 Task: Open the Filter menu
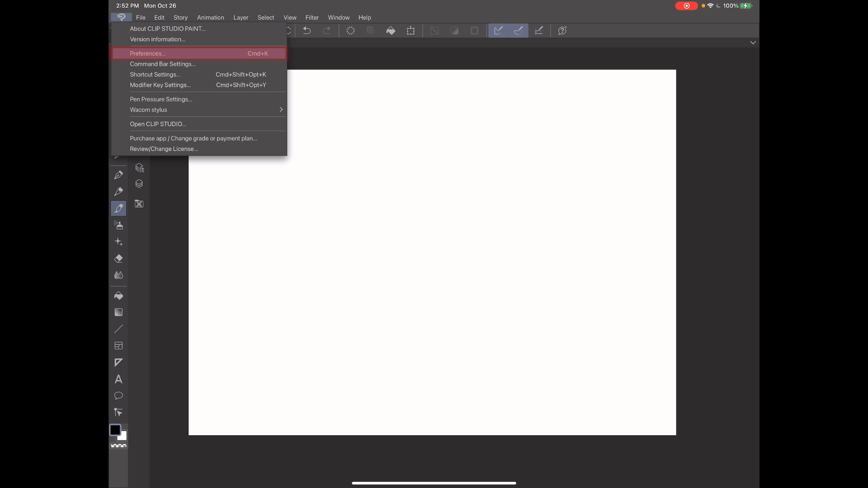[312, 18]
